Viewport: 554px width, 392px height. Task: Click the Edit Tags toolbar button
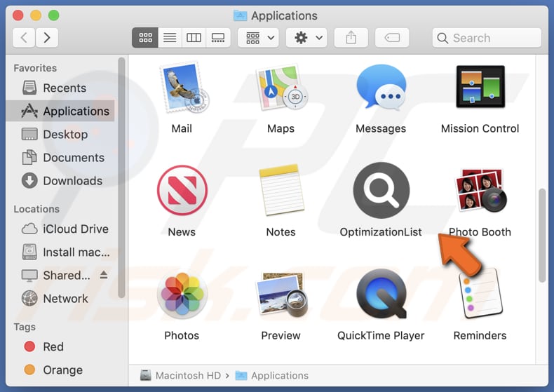(x=392, y=37)
